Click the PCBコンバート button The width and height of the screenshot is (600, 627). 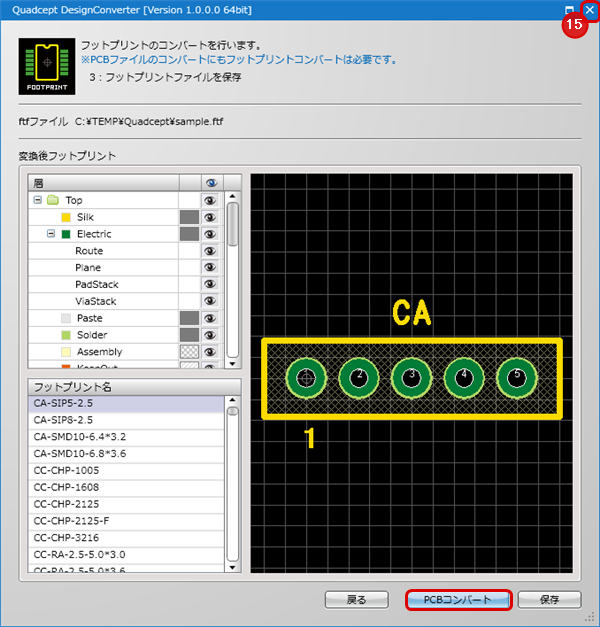[459, 600]
